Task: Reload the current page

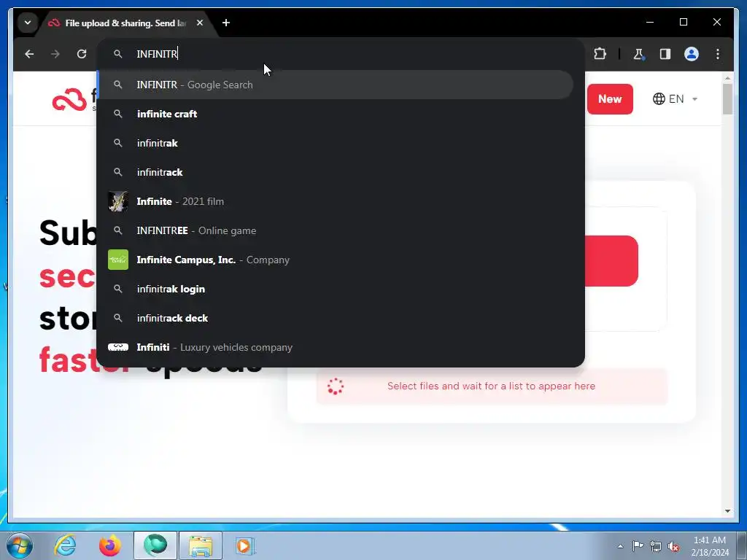Action: pyautogui.click(x=82, y=54)
